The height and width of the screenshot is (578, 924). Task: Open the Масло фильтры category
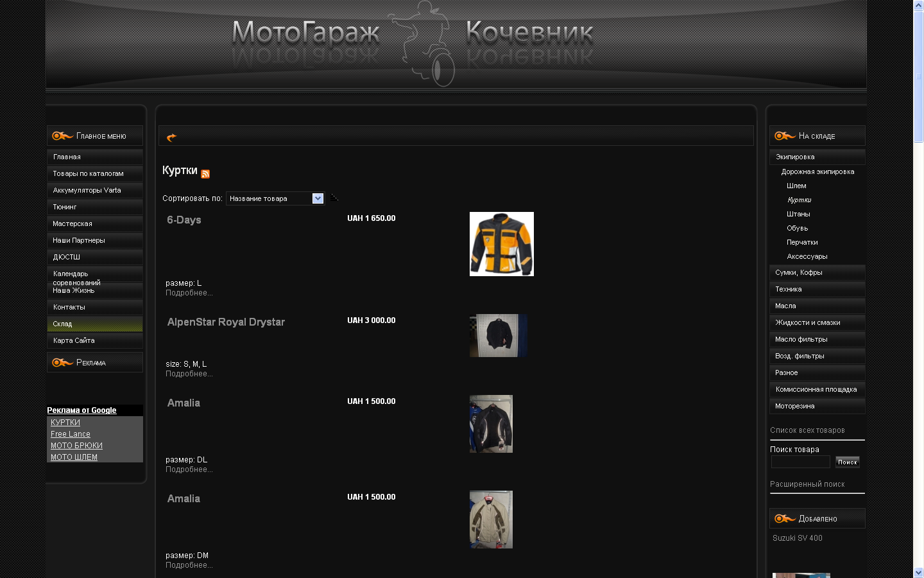[817, 339]
